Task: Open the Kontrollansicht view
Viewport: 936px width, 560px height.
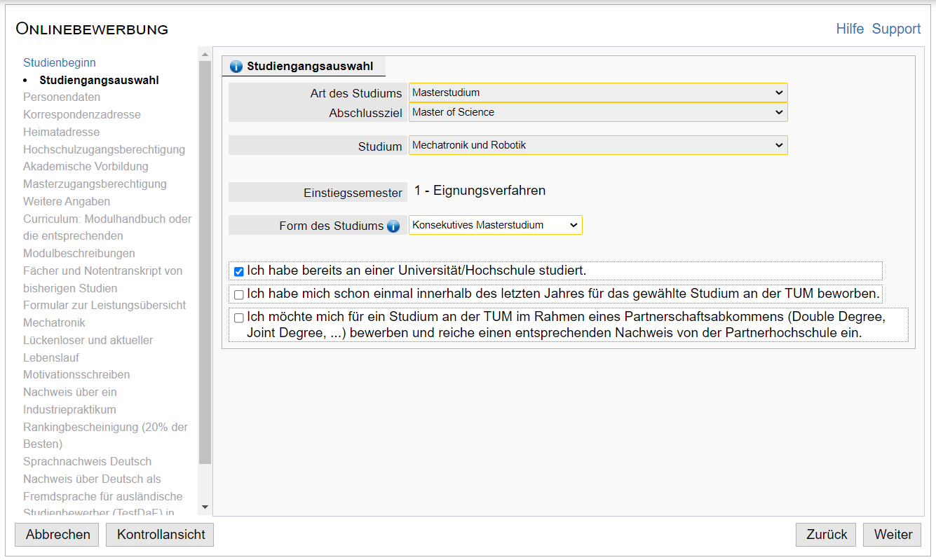Action: tap(161, 535)
